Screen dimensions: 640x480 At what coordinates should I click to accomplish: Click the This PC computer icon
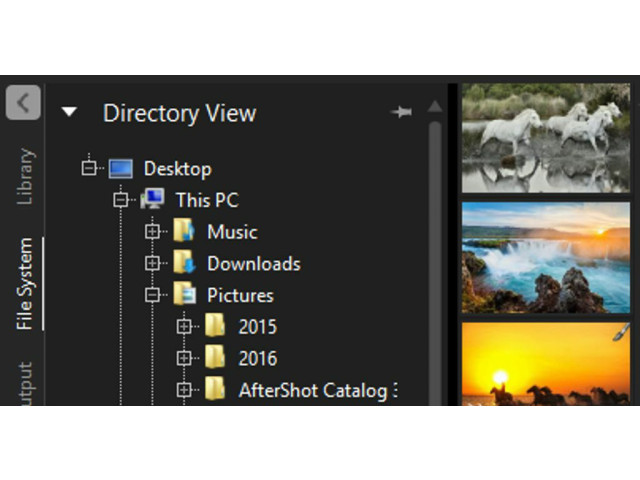click(x=153, y=199)
